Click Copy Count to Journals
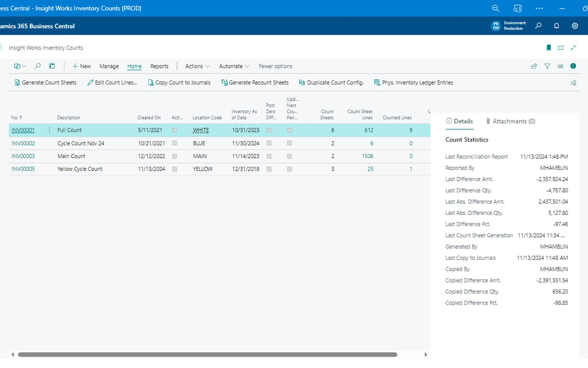The height and width of the screenshot is (368, 588). 179,82
